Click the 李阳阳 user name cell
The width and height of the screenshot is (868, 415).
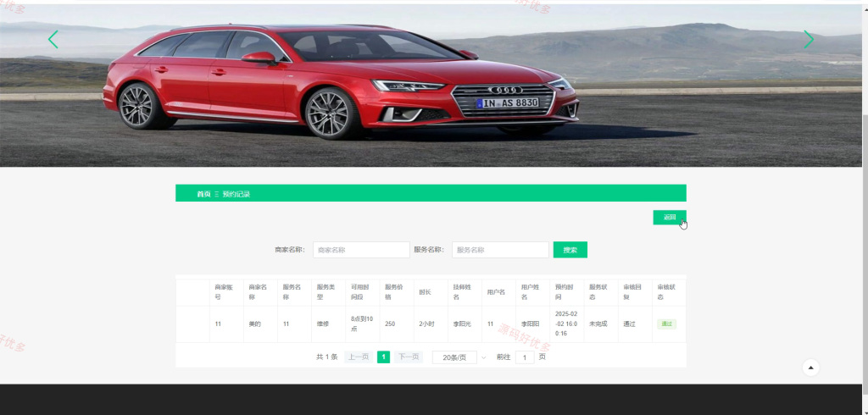coord(531,324)
